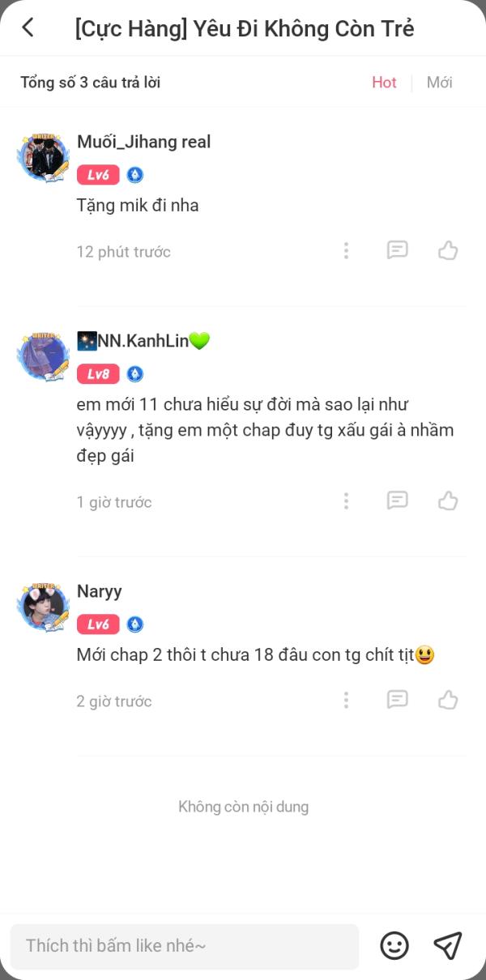This screenshot has width=486, height=980.
Task: Switch to the Hot sorting tab
Action: [384, 82]
